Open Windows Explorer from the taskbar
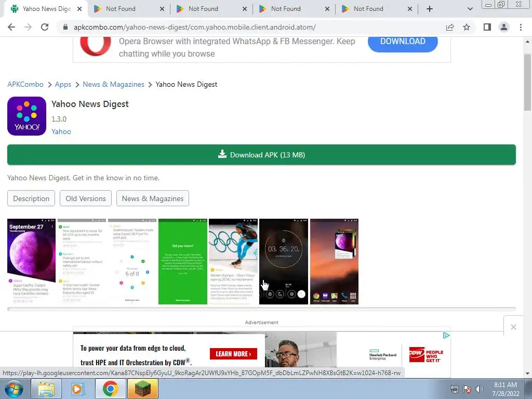The width and height of the screenshot is (532, 399). [46, 389]
